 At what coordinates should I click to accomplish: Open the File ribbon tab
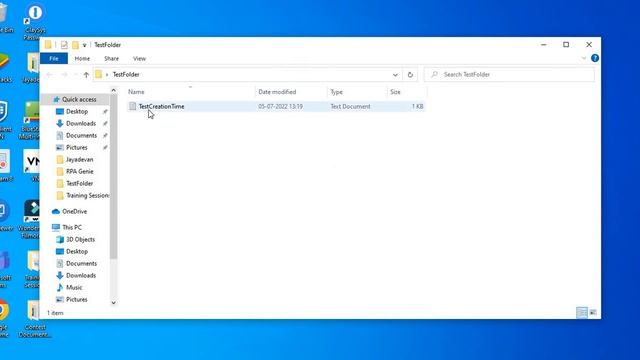[54, 59]
